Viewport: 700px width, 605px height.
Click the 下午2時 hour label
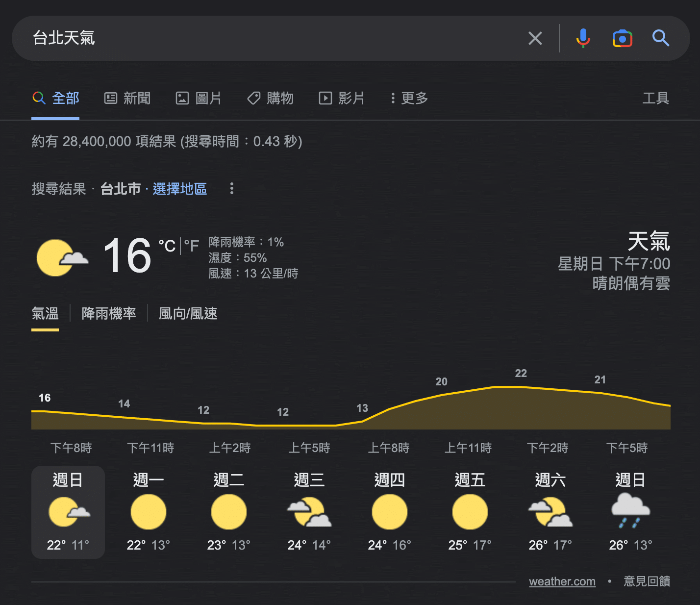548,448
